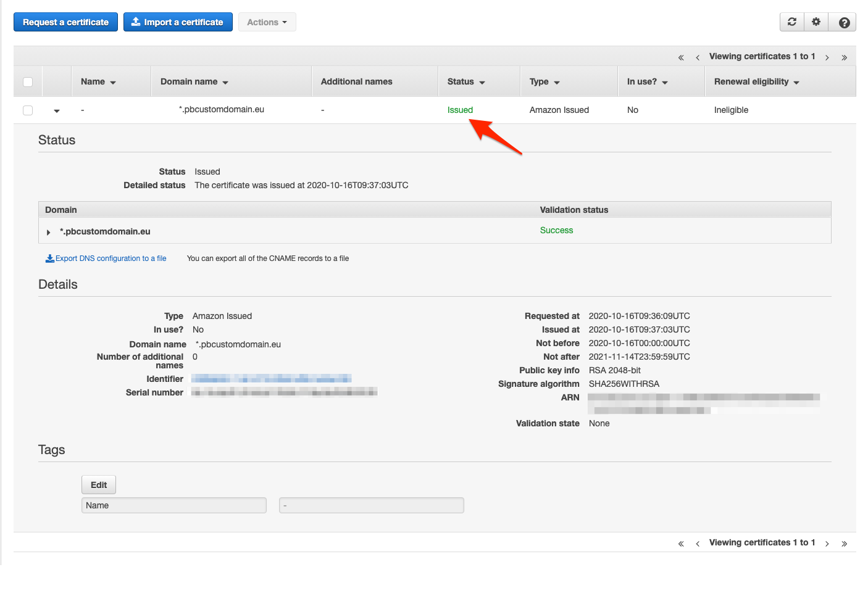The width and height of the screenshot is (868, 604).
Task: Click the Issued at 2020-10-16T09:37:03UTC value
Action: (640, 329)
